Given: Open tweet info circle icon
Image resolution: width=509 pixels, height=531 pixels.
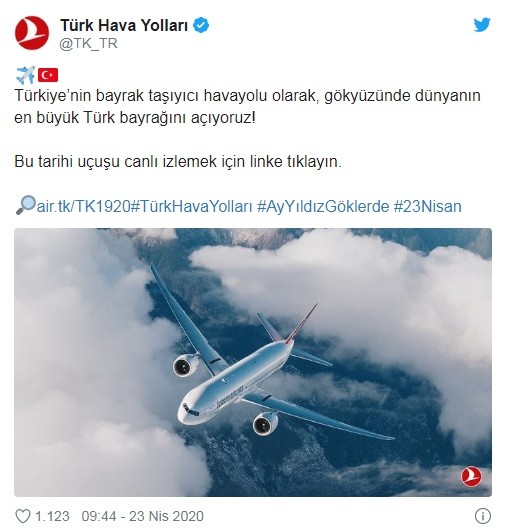Looking at the screenshot, I should [483, 516].
